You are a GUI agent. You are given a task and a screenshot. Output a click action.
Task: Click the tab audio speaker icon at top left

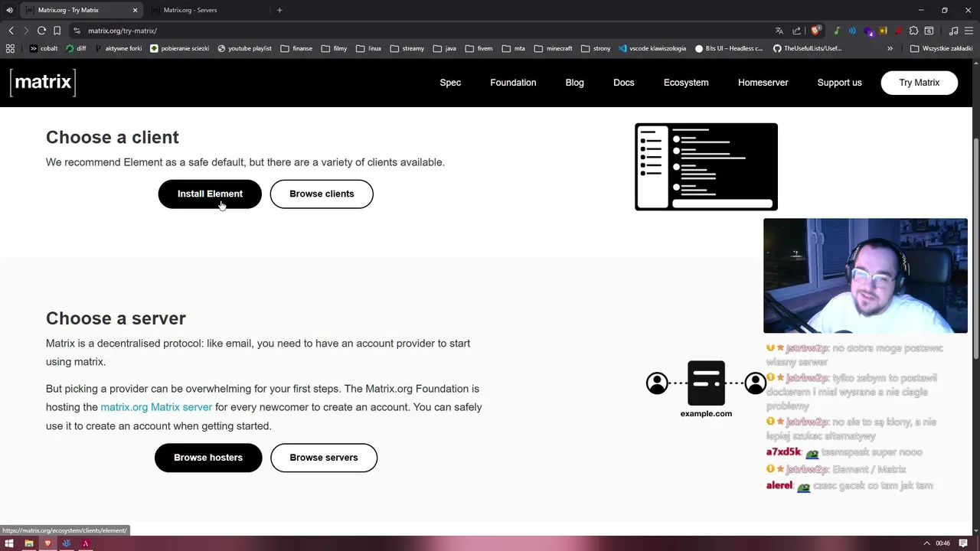point(9,10)
